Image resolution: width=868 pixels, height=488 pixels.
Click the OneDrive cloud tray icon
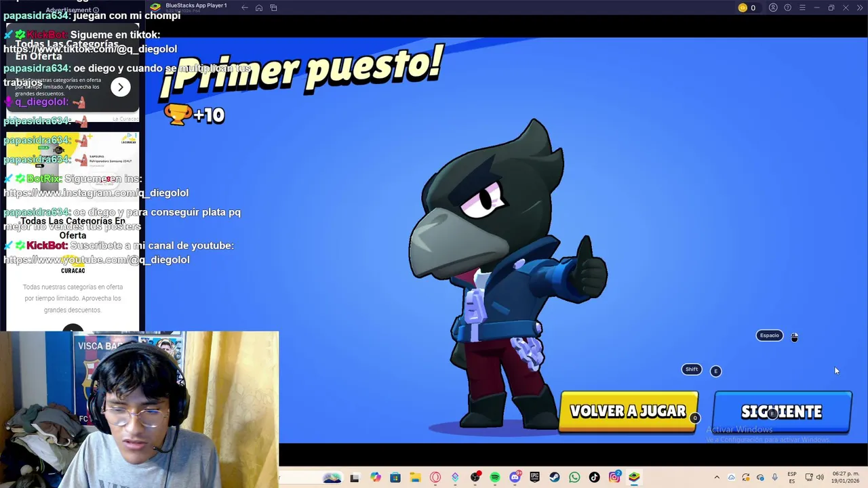click(x=732, y=478)
